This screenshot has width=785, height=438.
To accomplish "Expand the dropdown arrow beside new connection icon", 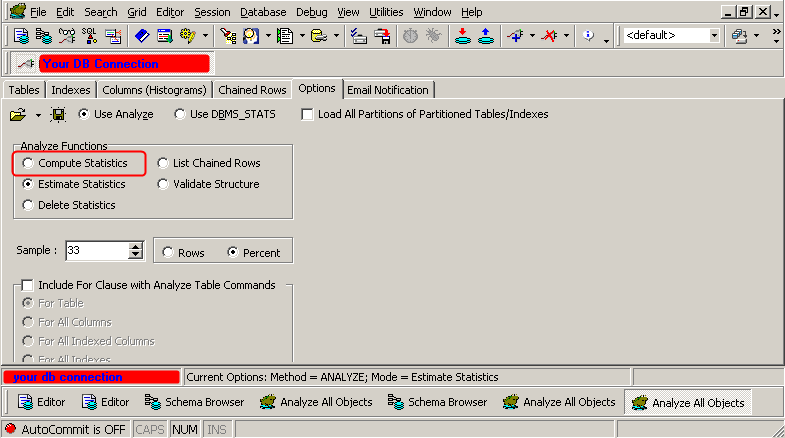I will (x=532, y=36).
